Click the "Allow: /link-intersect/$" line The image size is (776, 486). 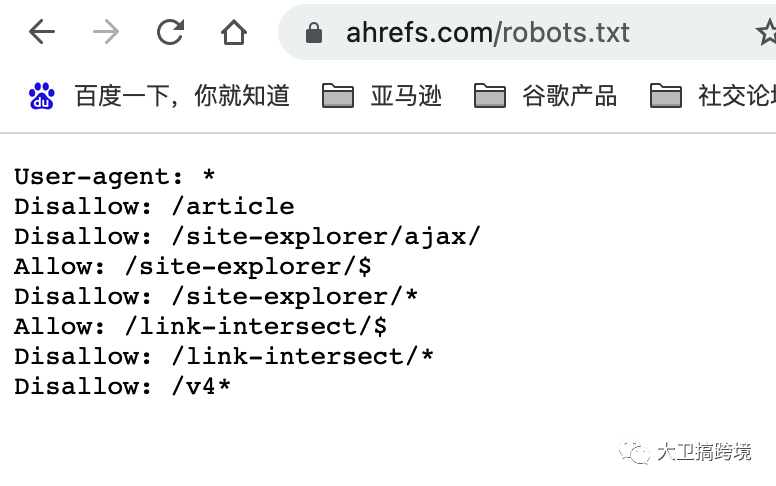200,326
